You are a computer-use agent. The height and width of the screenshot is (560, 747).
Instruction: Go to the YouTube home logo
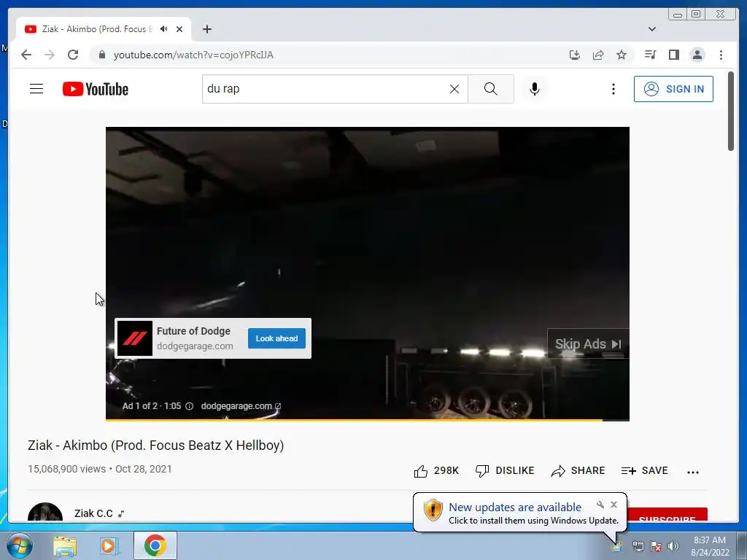(x=96, y=89)
